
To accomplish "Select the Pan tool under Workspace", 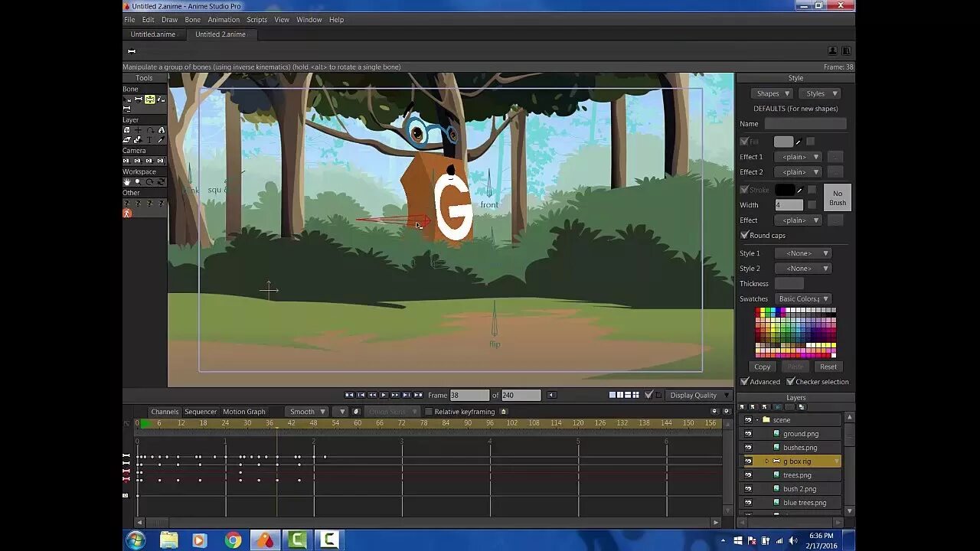I will pos(128,181).
